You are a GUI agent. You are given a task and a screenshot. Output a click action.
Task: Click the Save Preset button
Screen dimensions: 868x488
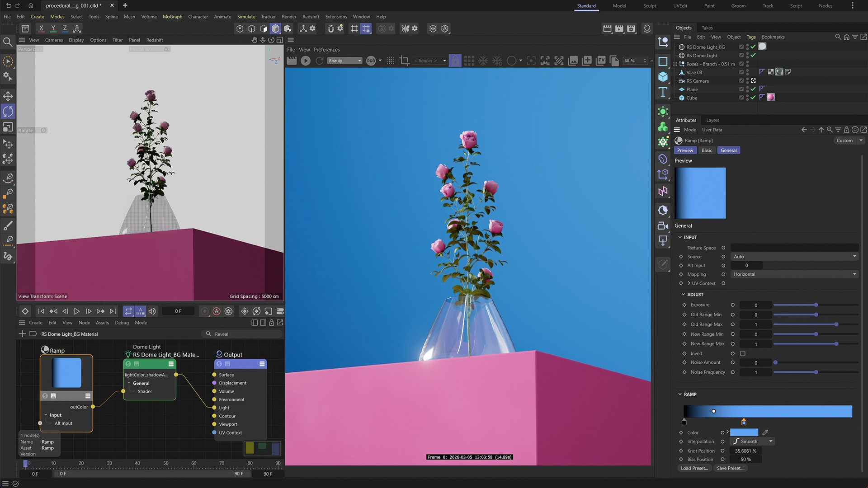730,468
